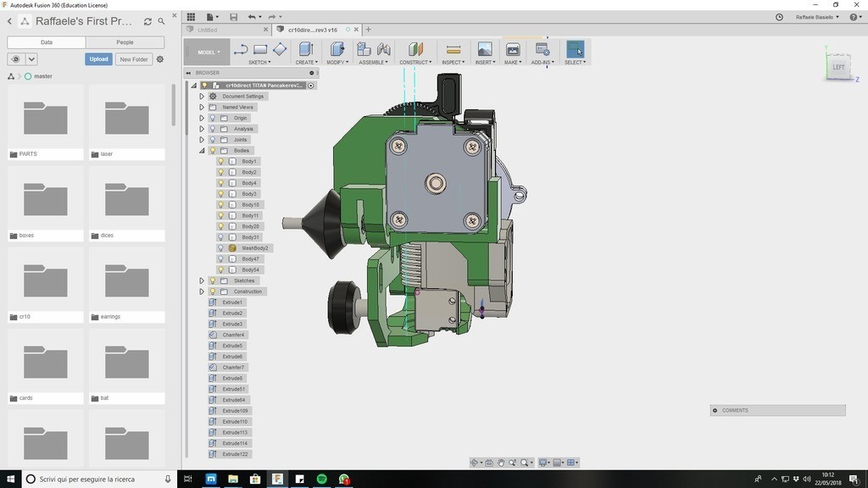The height and width of the screenshot is (488, 868).
Task: Collapse the Bodies folder
Action: click(x=202, y=151)
